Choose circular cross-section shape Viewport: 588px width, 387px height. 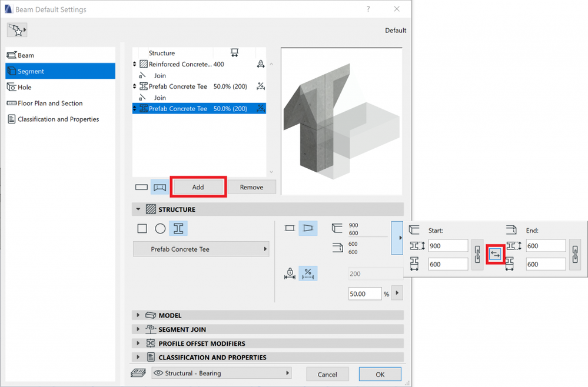[x=160, y=229]
